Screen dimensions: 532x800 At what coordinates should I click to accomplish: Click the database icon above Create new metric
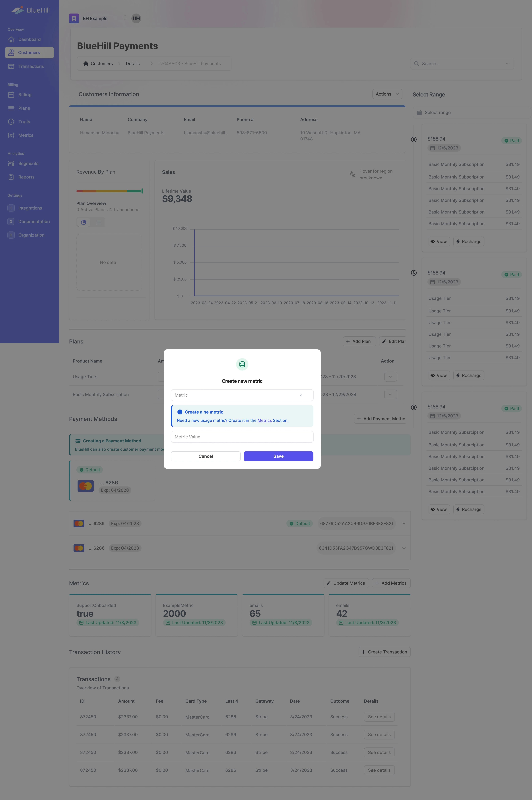(x=242, y=364)
